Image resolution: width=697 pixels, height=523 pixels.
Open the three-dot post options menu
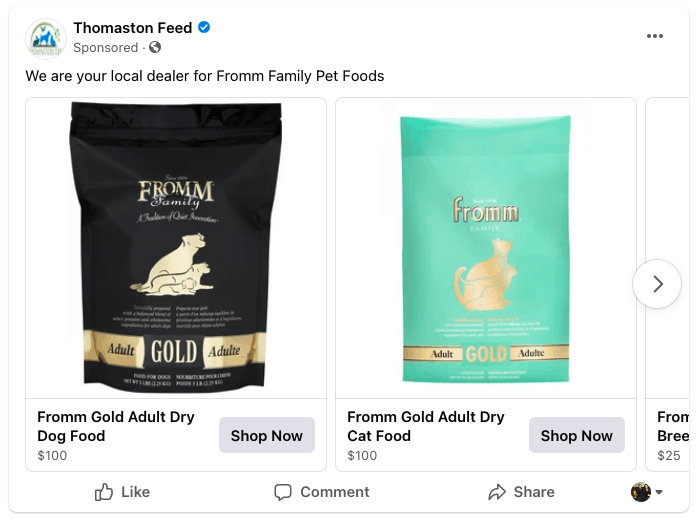click(655, 37)
